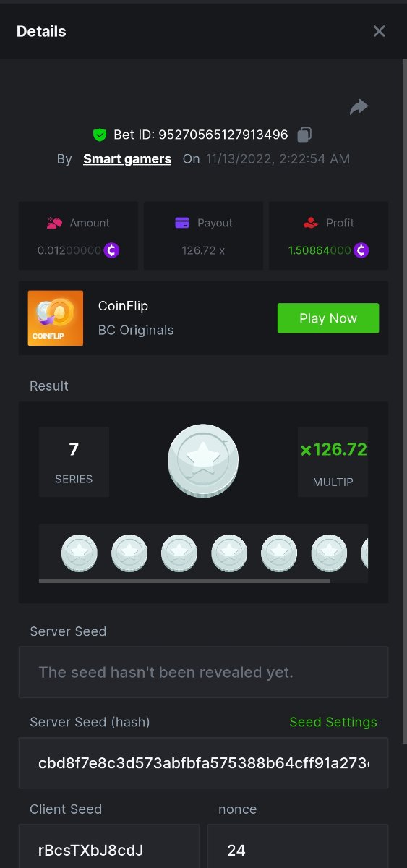407x868 pixels.
Task: Open the Smart gamers profile link
Action: [x=127, y=159]
